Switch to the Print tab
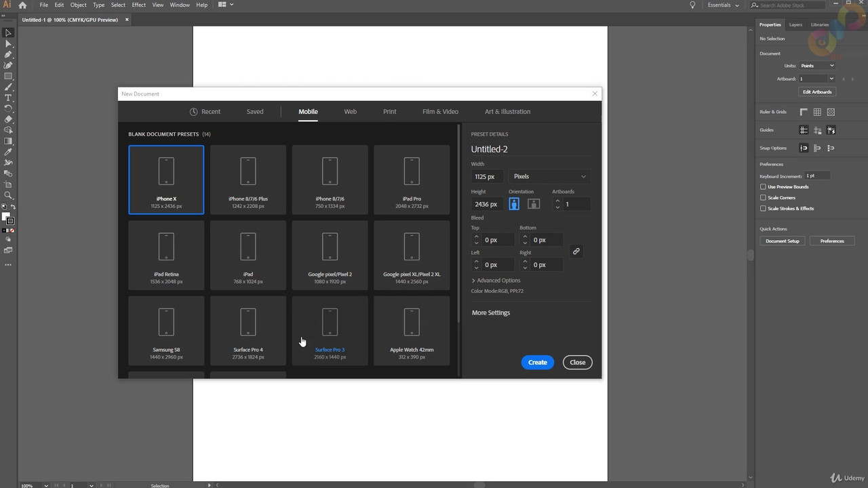The image size is (868, 488). click(x=390, y=112)
